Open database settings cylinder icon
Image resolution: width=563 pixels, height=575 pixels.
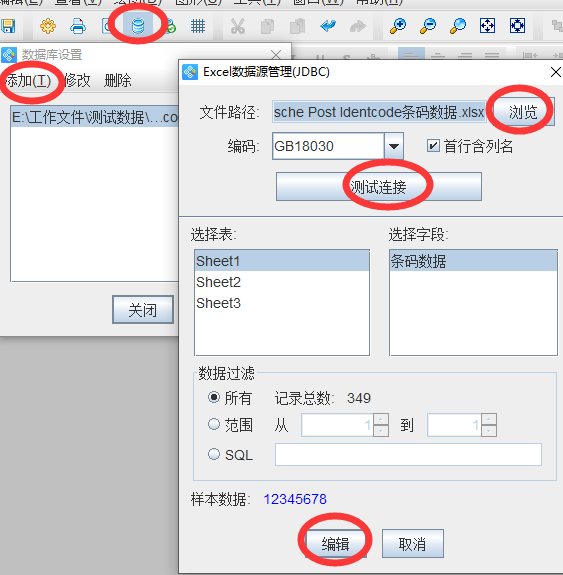pos(138,26)
